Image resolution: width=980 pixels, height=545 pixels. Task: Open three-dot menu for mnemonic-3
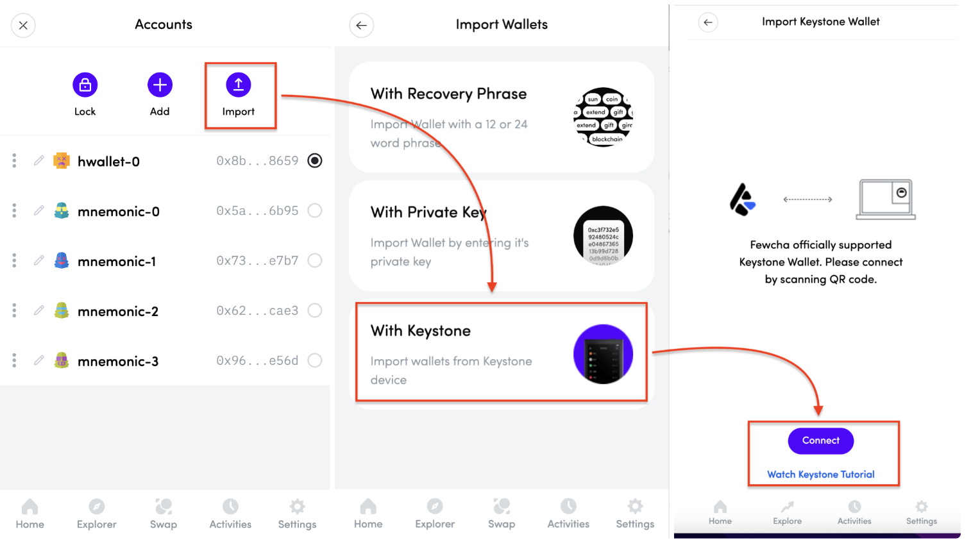point(14,360)
